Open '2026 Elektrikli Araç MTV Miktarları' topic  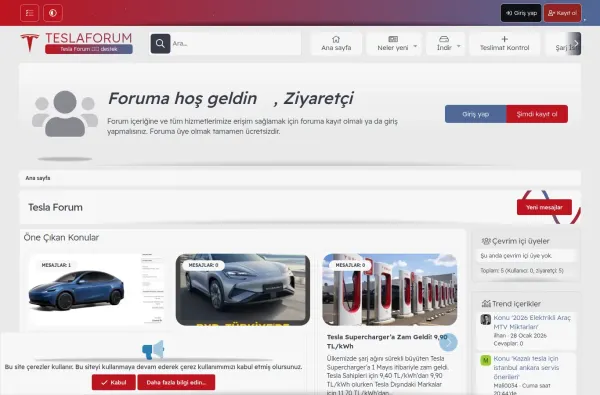[x=532, y=322]
